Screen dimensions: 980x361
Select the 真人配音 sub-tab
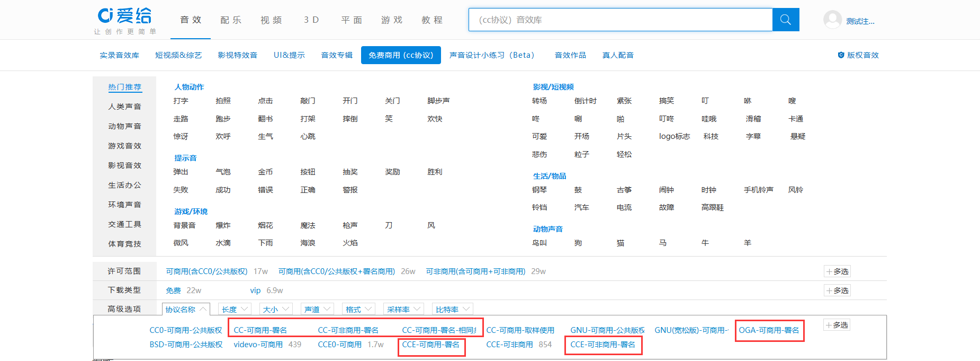click(x=618, y=55)
